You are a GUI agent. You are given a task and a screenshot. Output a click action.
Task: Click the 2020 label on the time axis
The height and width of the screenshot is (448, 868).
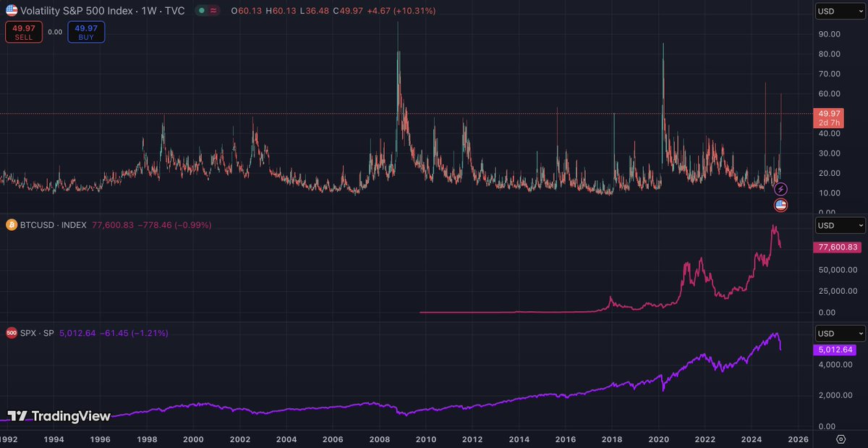pyautogui.click(x=659, y=439)
